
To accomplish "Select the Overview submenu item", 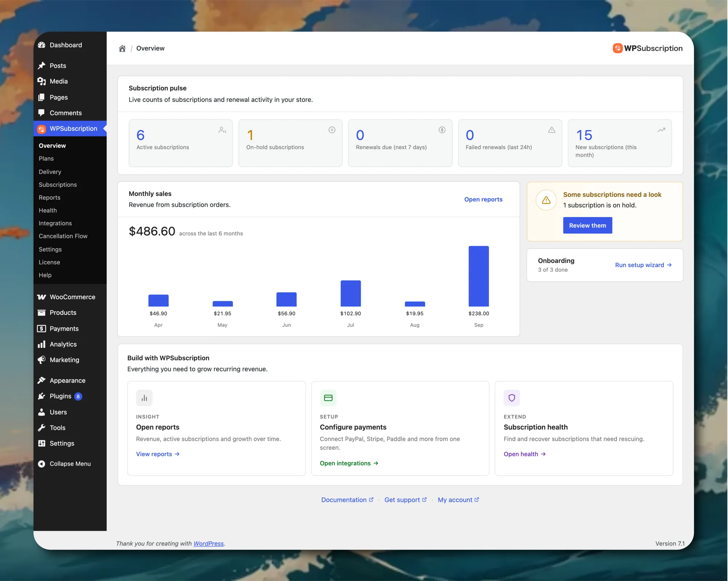I will click(52, 146).
